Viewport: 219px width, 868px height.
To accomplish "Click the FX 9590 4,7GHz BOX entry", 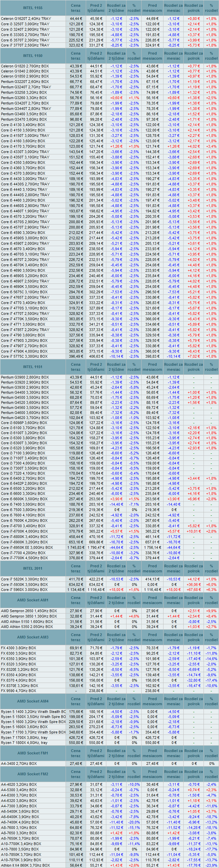I will click(x=19, y=691).
